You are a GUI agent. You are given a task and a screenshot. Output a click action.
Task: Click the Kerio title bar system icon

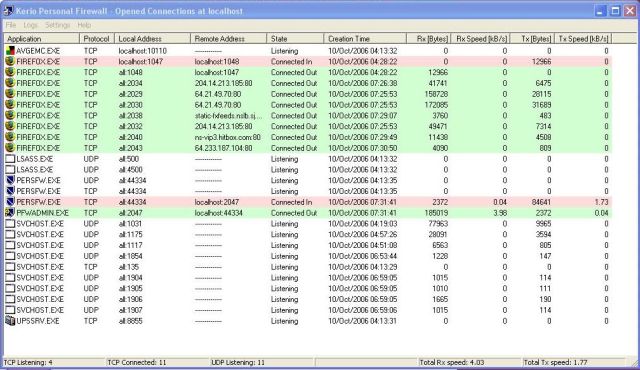point(8,11)
